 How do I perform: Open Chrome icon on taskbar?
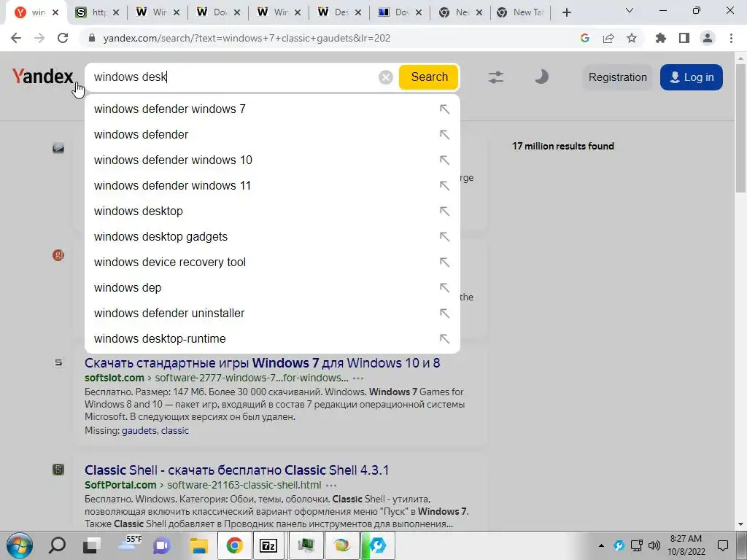coord(234,545)
